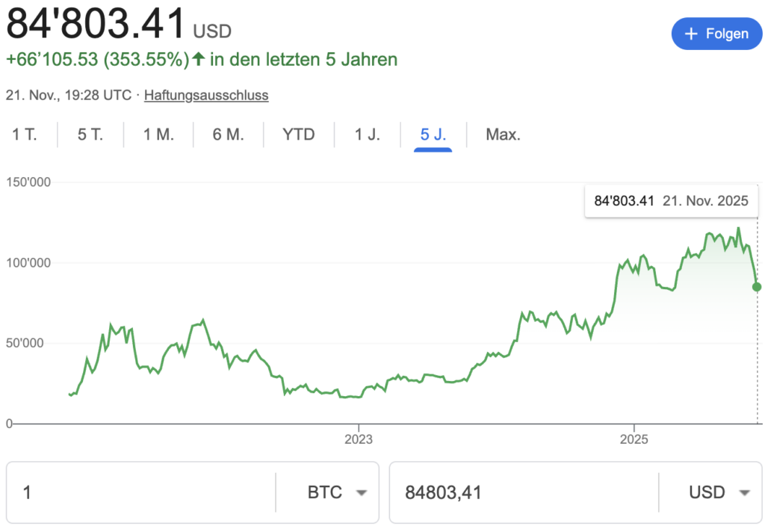Switch to the 1 M. range tab
Viewport: 765px width, 532px height.
click(158, 135)
